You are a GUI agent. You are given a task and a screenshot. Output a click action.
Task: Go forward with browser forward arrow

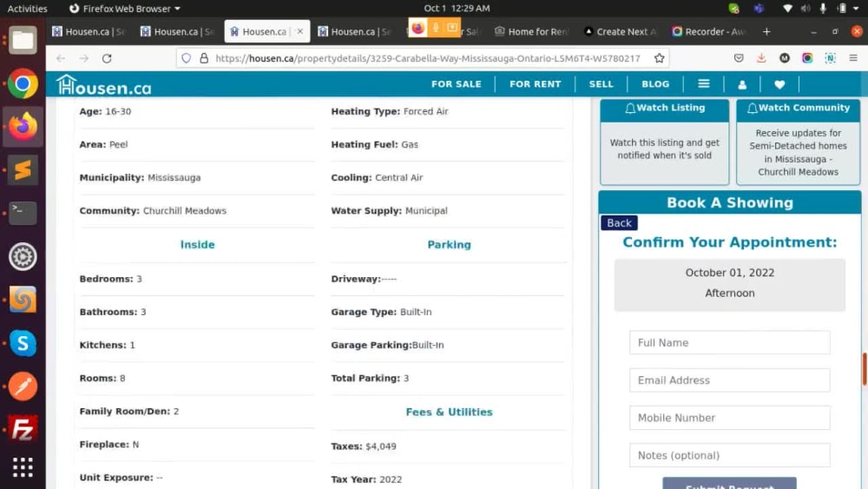click(83, 58)
